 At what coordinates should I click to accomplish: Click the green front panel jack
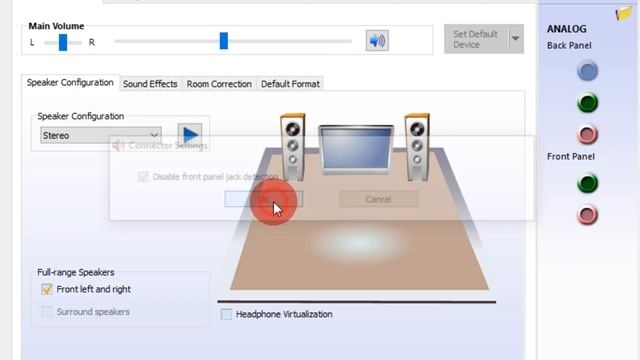coord(587,183)
